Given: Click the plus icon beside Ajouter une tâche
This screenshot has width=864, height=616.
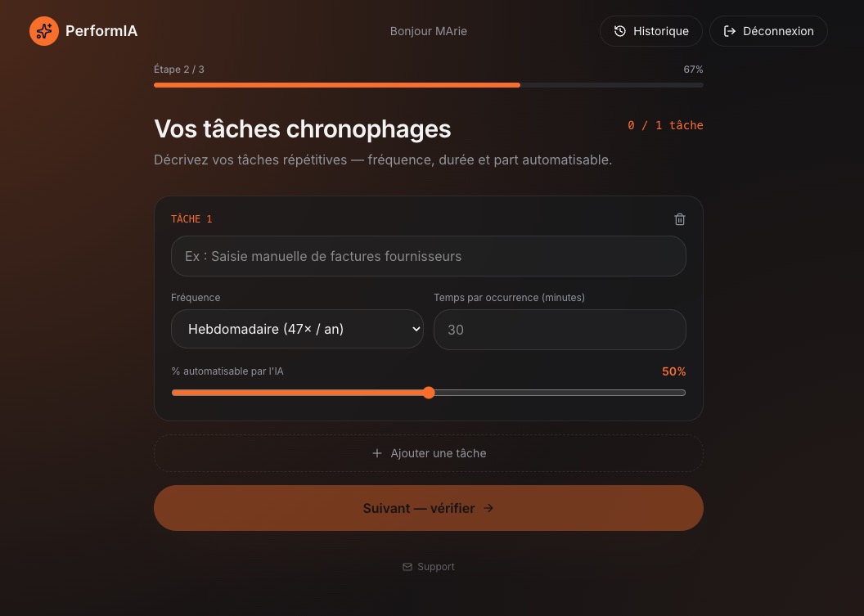Looking at the screenshot, I should 377,453.
